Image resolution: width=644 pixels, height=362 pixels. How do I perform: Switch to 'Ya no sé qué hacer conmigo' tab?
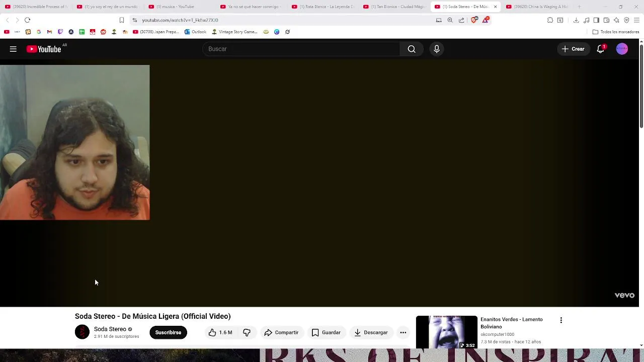[252, 7]
